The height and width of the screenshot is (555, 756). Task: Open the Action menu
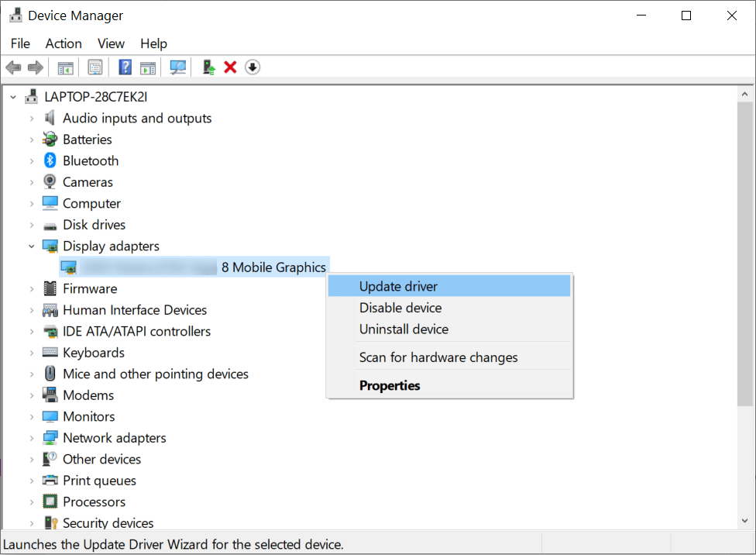[x=64, y=43]
